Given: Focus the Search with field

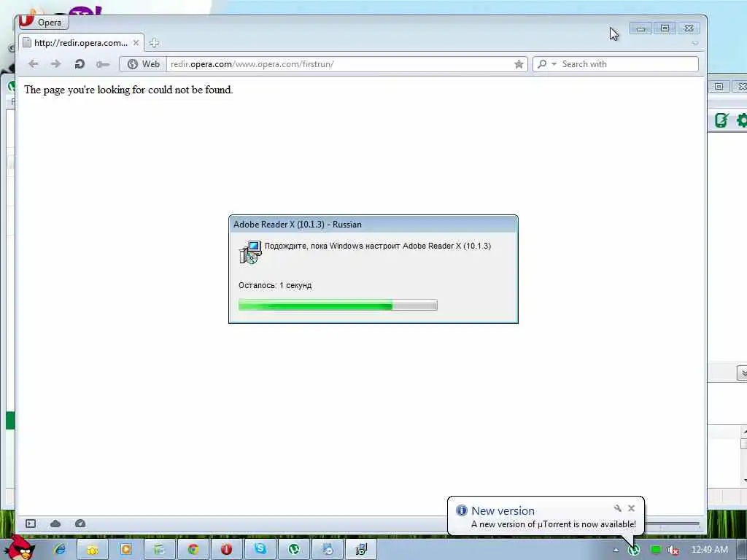Looking at the screenshot, I should tap(628, 64).
